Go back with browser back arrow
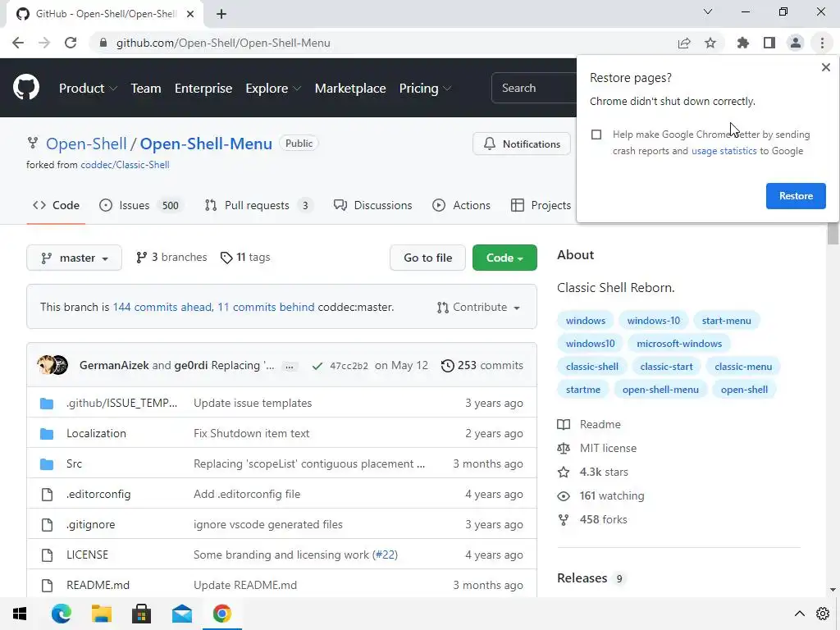 pyautogui.click(x=18, y=43)
